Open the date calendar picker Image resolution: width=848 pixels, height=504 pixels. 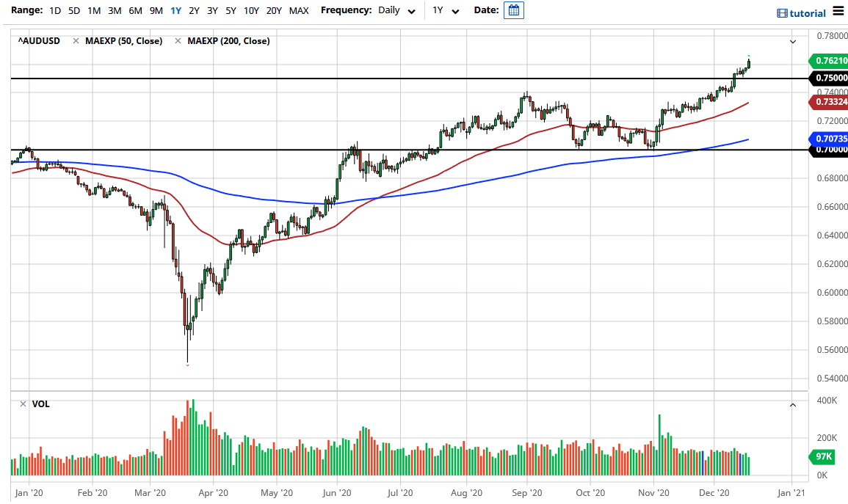(513, 10)
